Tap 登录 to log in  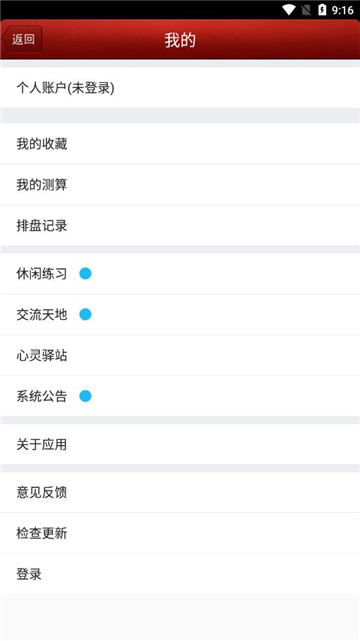click(x=180, y=574)
